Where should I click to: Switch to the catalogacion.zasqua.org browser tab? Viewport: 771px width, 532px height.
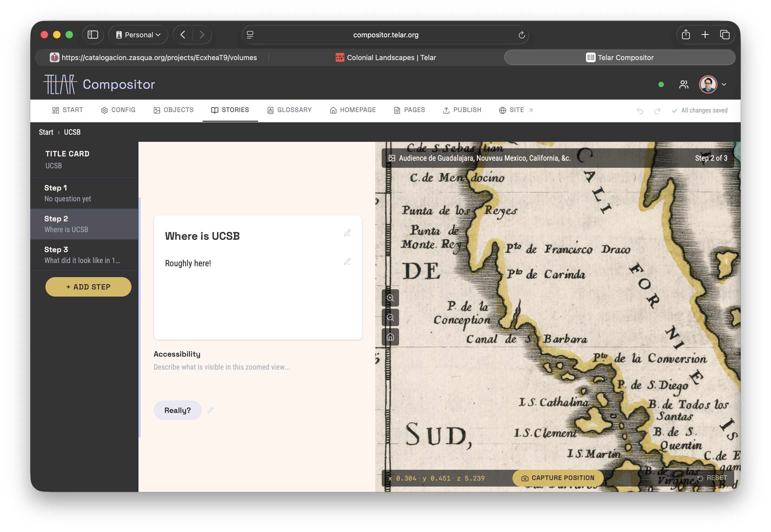pyautogui.click(x=153, y=57)
